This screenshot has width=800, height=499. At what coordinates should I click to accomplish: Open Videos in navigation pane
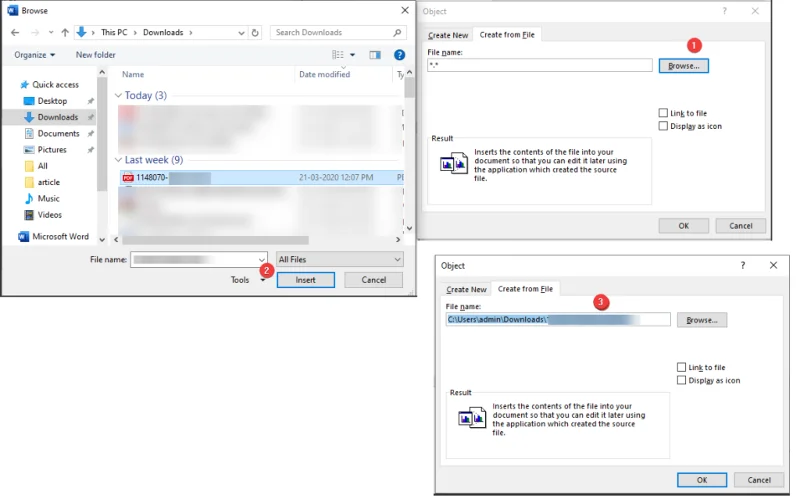43,215
